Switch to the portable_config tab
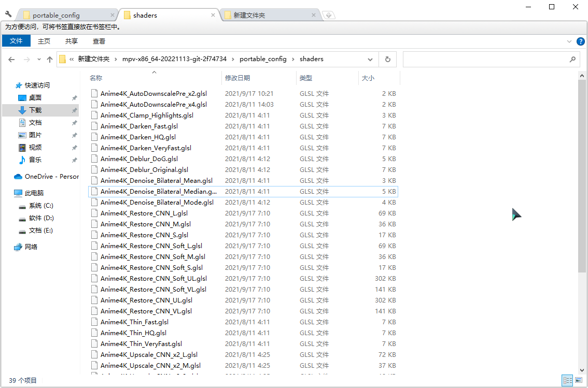Screen dimensions: 588x388 [x=67, y=15]
